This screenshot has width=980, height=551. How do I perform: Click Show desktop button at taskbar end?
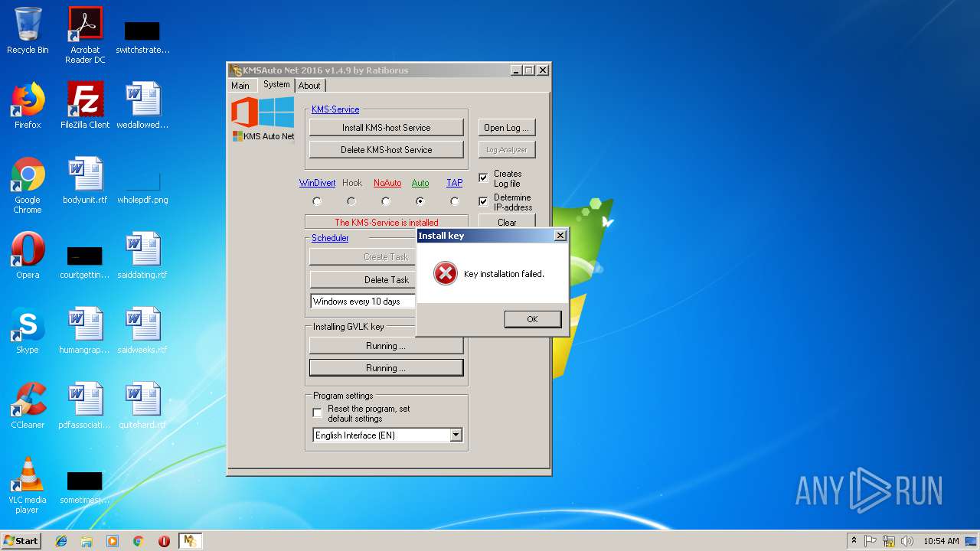[972, 541]
